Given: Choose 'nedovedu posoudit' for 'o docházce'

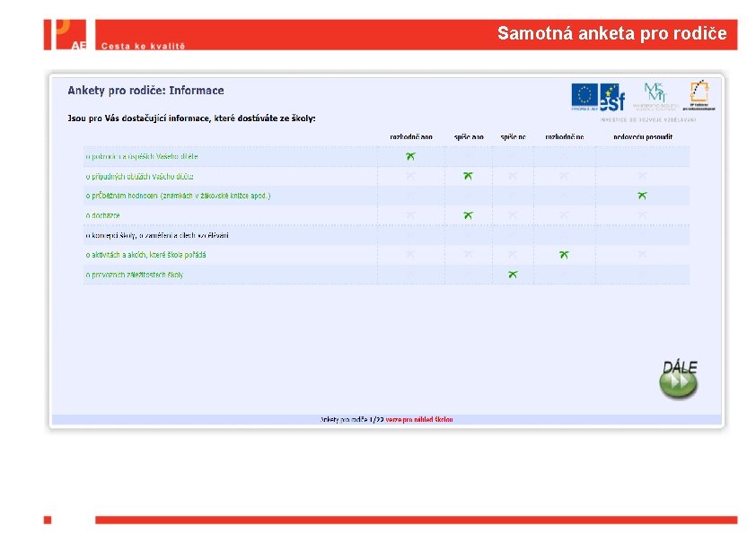Looking at the screenshot, I should [x=642, y=215].
